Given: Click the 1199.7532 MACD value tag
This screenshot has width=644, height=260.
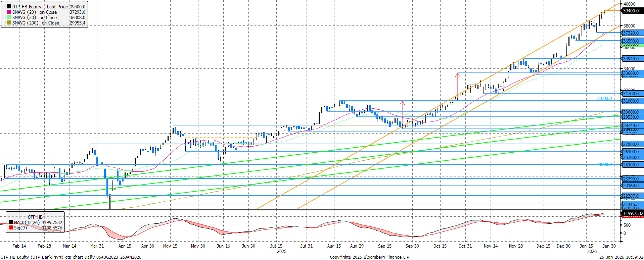Looking at the screenshot, I should pos(633,213).
